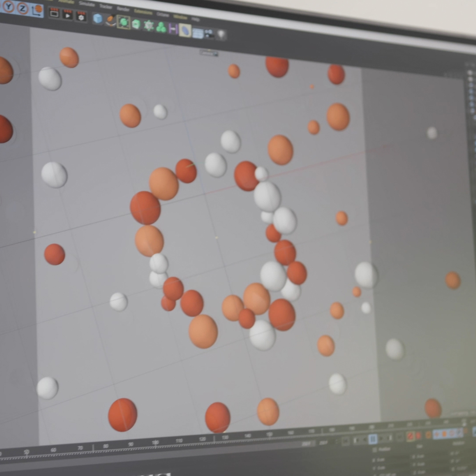Add a Light with the bulb icon

tap(221, 35)
